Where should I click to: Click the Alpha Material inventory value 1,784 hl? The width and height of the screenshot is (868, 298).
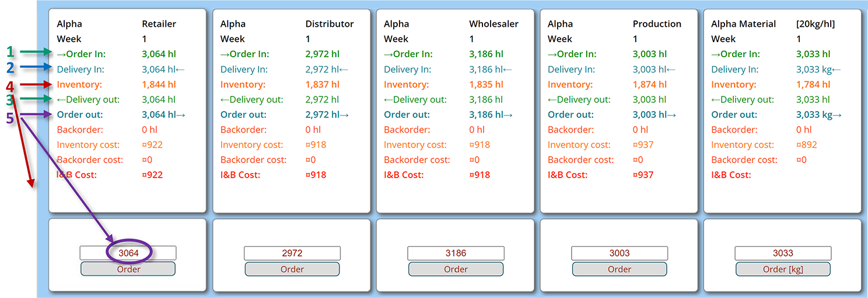point(813,85)
